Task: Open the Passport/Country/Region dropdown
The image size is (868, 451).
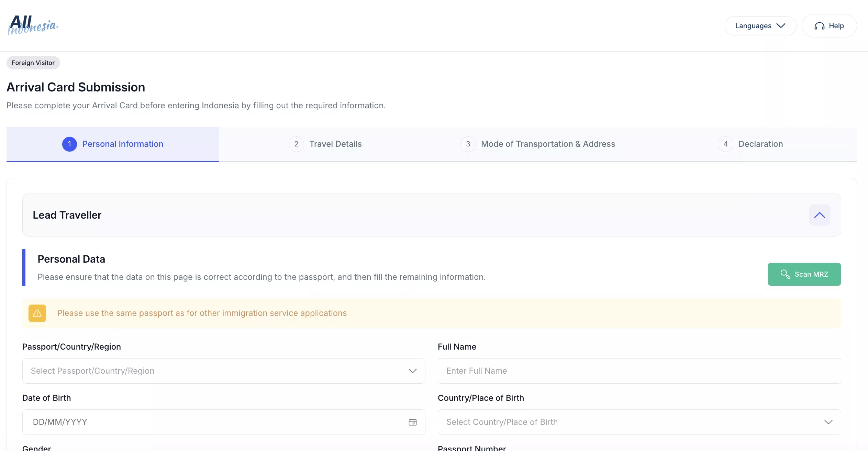Action: (223, 371)
